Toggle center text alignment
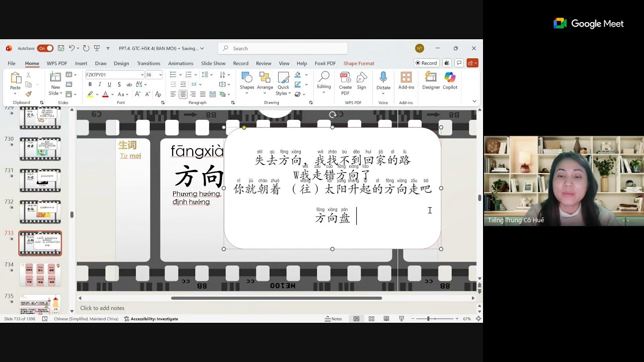 coord(183,94)
